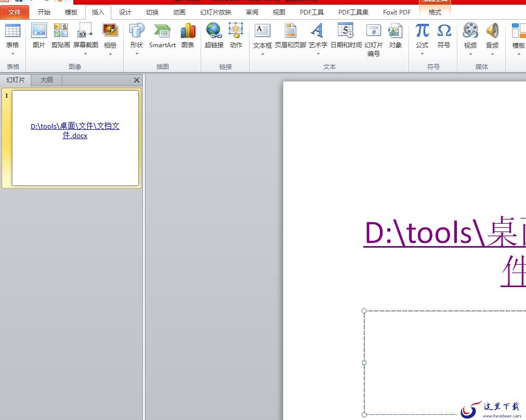Screen dimensions: 526x420
Task: Expand the 文本框 dropdown arrow
Action: pos(262,54)
